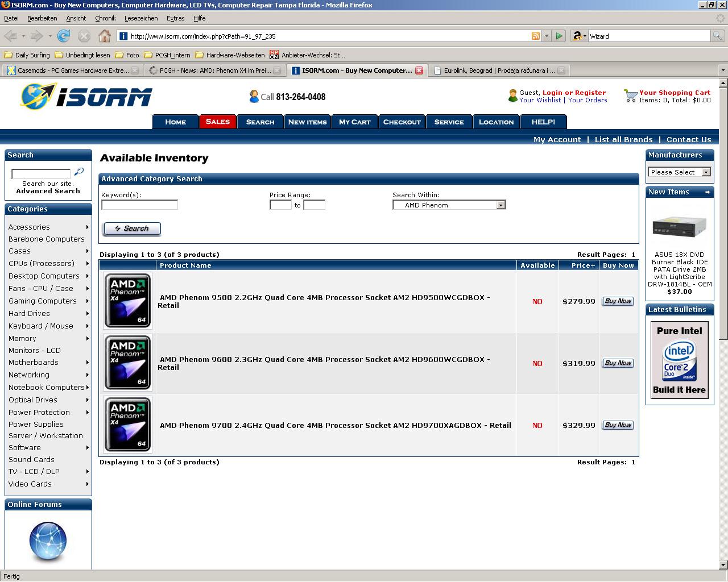The image size is (728, 582).
Task: Expand the Accessories category
Action: 88,227
